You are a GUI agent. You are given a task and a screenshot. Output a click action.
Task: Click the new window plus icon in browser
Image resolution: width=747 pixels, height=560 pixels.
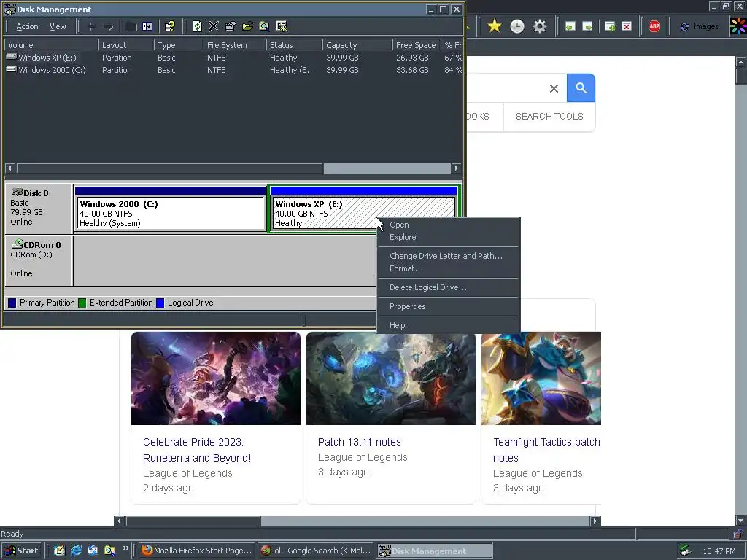(x=610, y=27)
